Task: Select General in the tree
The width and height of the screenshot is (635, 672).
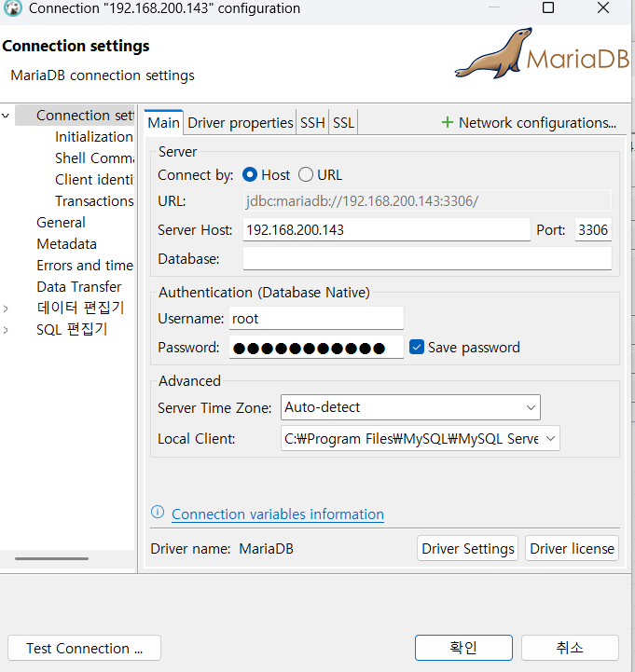Action: click(x=61, y=223)
